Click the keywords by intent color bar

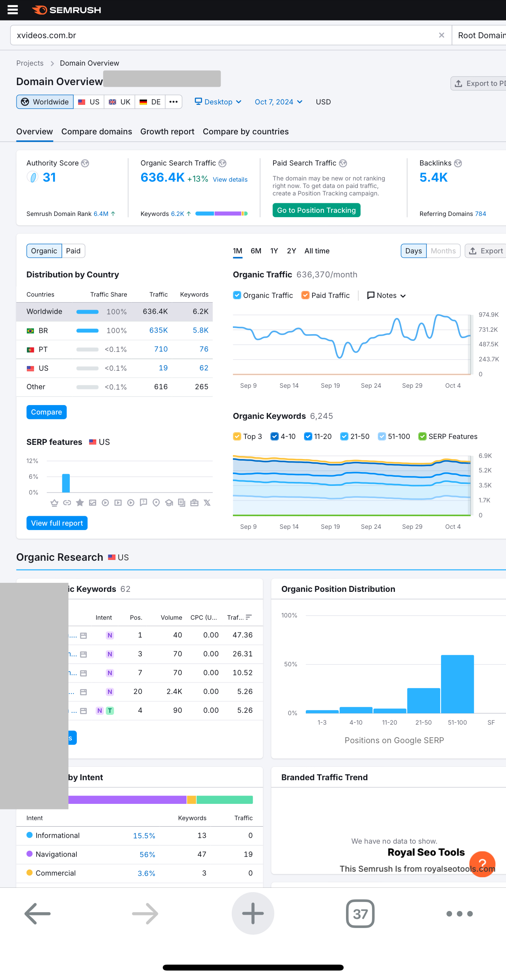[160, 800]
